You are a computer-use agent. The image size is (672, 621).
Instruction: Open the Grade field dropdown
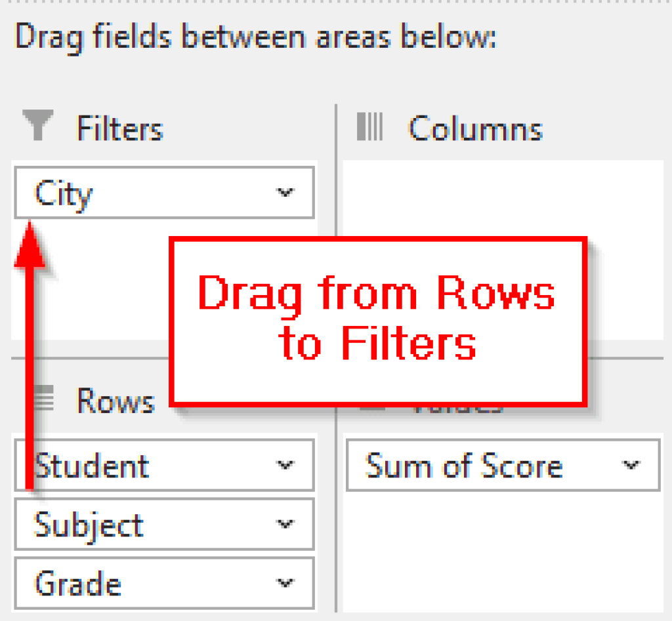pyautogui.click(x=285, y=582)
